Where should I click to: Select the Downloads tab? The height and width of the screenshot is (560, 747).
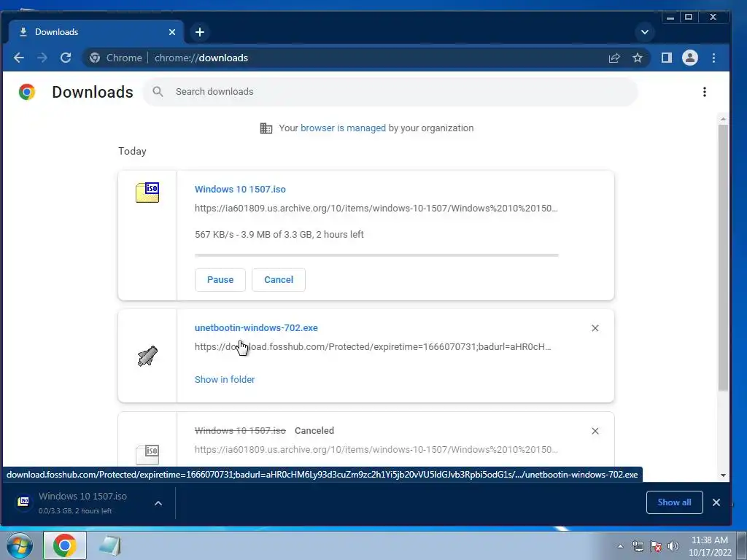tap(96, 32)
